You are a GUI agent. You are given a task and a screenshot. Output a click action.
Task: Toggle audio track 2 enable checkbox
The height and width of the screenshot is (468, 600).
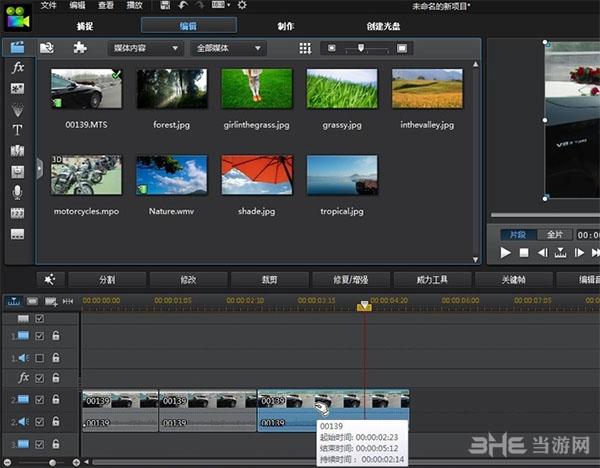[x=39, y=422]
